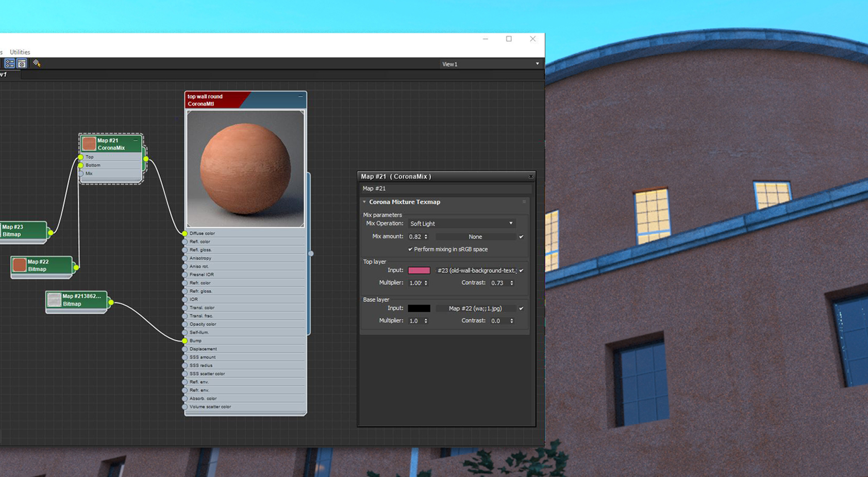This screenshot has height=477, width=868.
Task: Adjust the Top layer Multiplier spinner
Action: [426, 283]
